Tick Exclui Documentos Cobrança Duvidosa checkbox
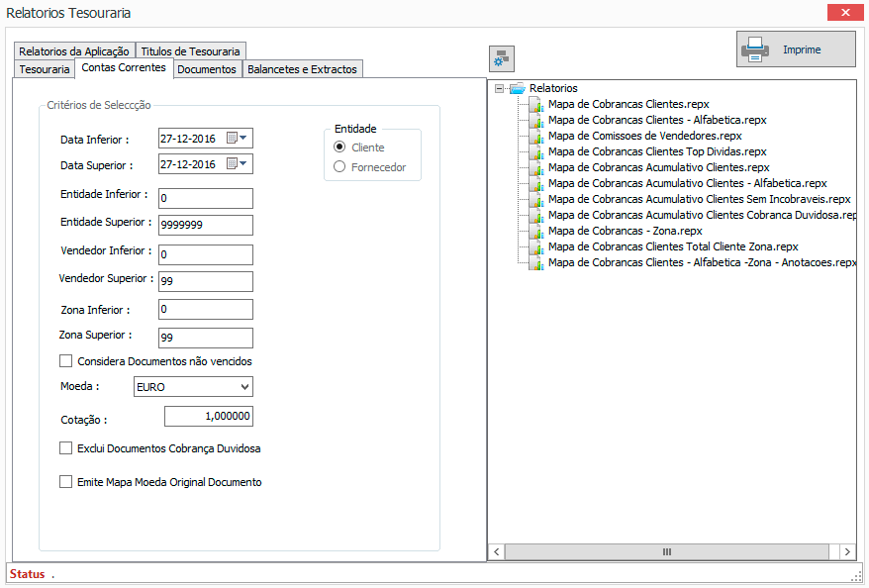This screenshot has height=588, width=869. [66, 448]
